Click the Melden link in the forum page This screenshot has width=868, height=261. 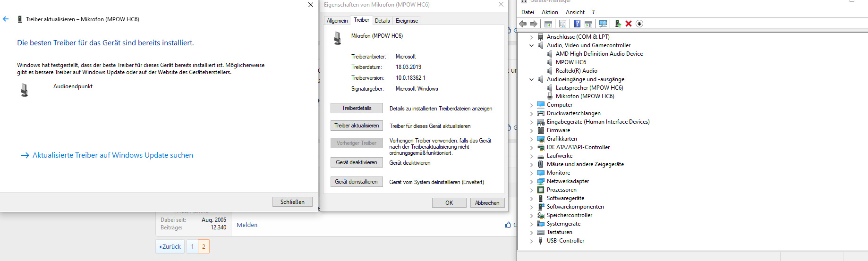[x=247, y=225]
